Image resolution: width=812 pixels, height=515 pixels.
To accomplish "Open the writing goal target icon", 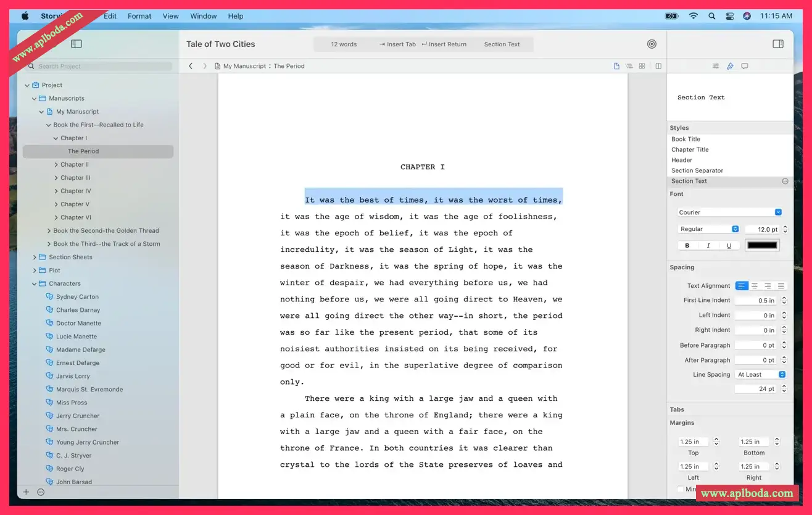I will tap(652, 44).
